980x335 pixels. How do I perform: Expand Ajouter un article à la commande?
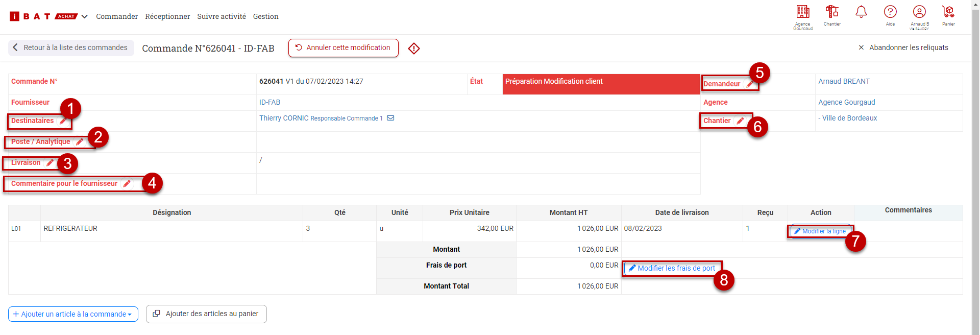point(73,314)
